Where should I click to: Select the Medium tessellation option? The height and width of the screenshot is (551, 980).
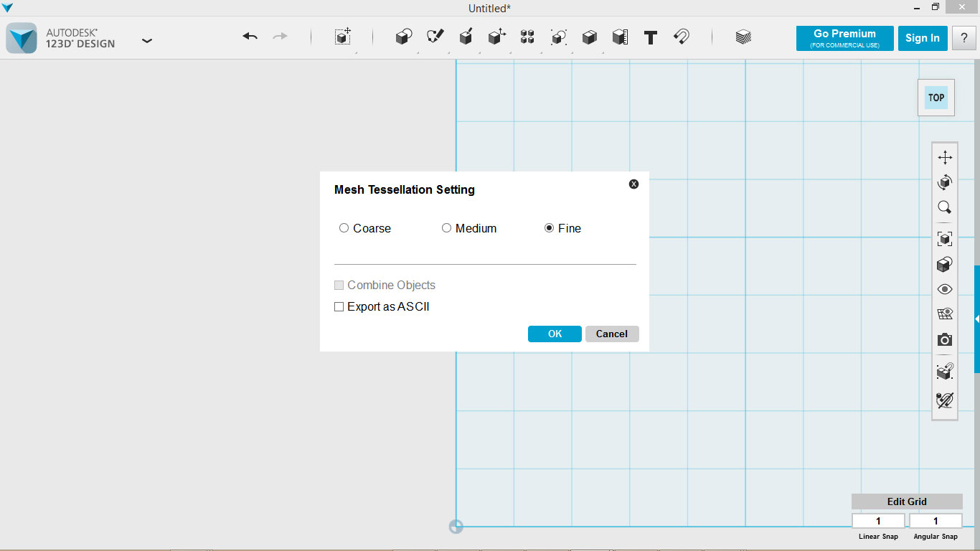pos(446,228)
